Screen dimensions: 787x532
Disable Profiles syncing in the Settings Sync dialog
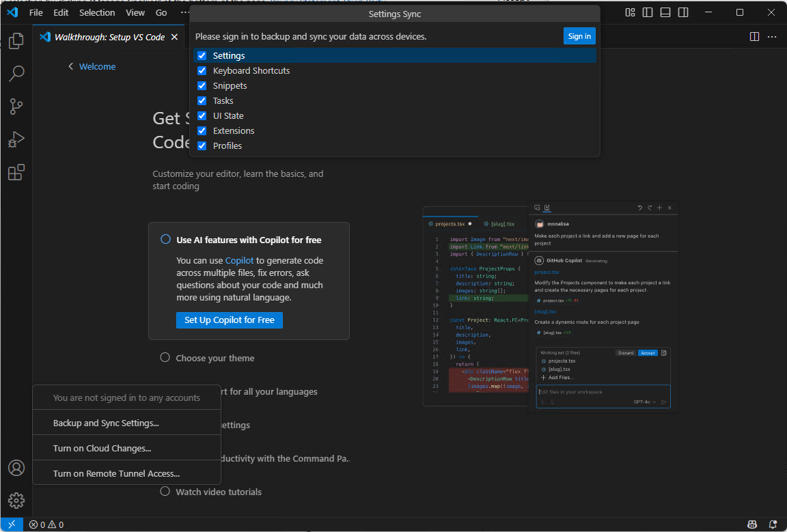click(202, 145)
